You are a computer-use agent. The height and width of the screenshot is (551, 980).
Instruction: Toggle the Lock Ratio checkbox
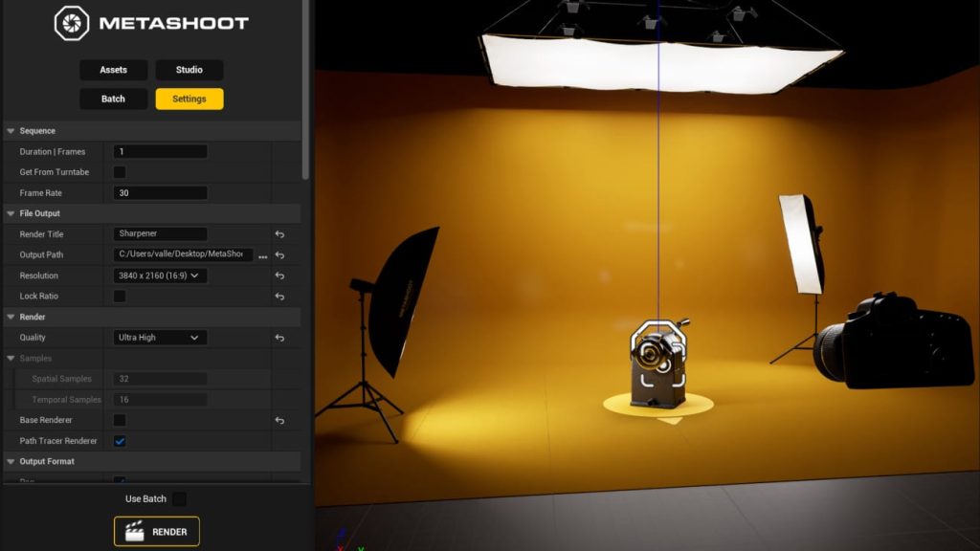coord(120,297)
